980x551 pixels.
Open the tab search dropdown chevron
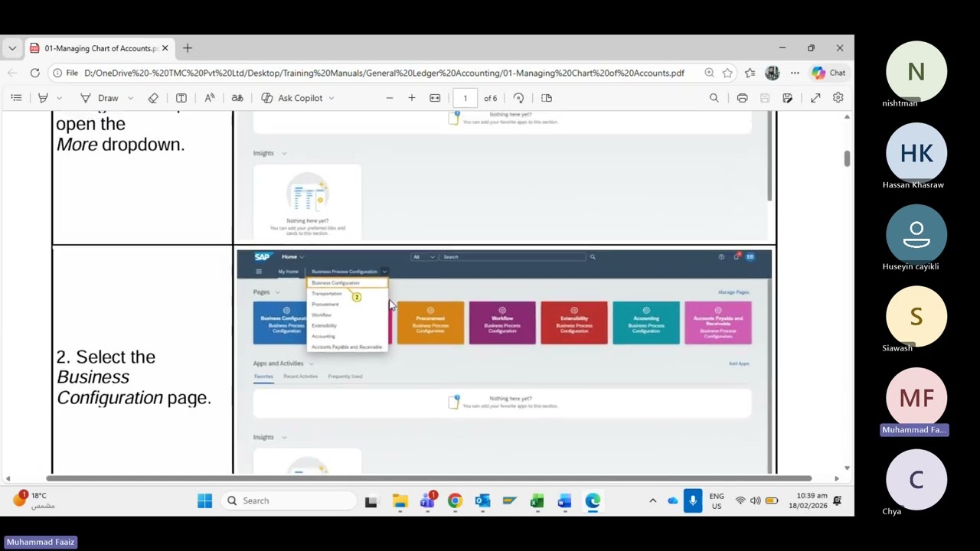click(12, 48)
